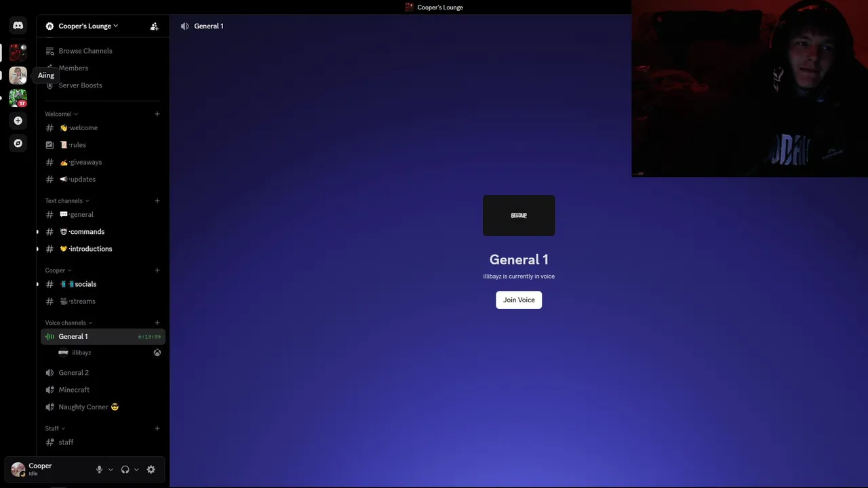Open Discord direct messages home icon
This screenshot has width=868, height=488.
pos(18,26)
